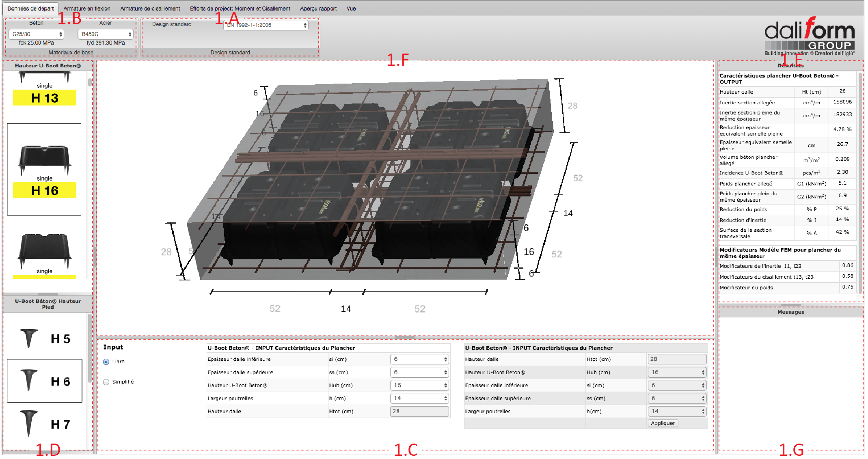Screen dimensions: 868x459
Task: Choose the H 7 foot height icon
Action: [x=45, y=424]
